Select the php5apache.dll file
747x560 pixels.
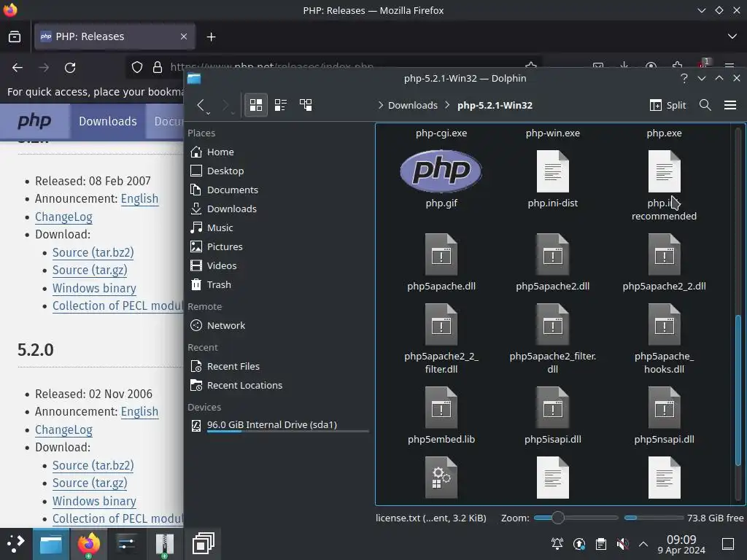click(x=441, y=262)
